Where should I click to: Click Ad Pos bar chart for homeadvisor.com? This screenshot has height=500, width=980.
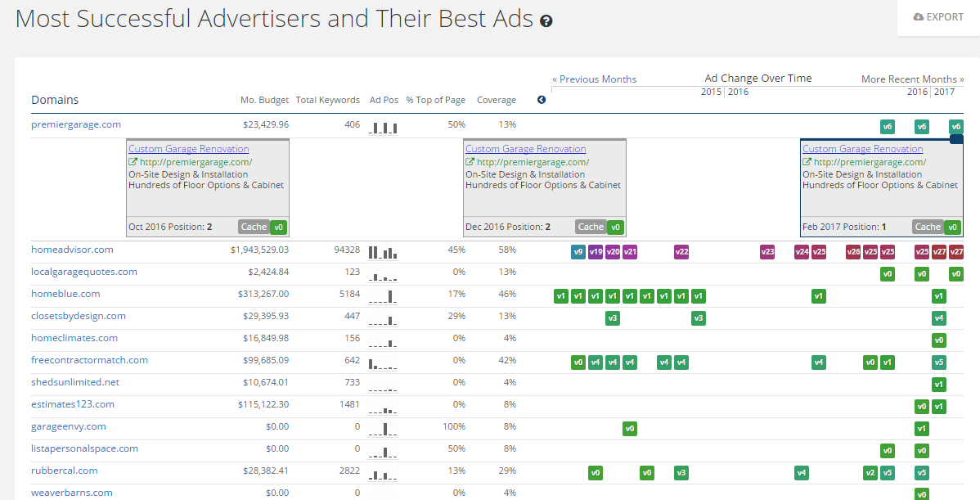383,251
